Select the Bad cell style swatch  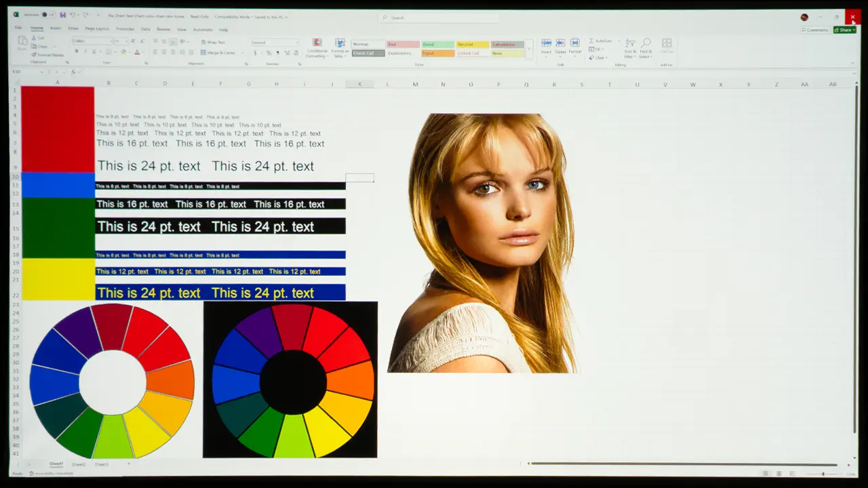402,45
